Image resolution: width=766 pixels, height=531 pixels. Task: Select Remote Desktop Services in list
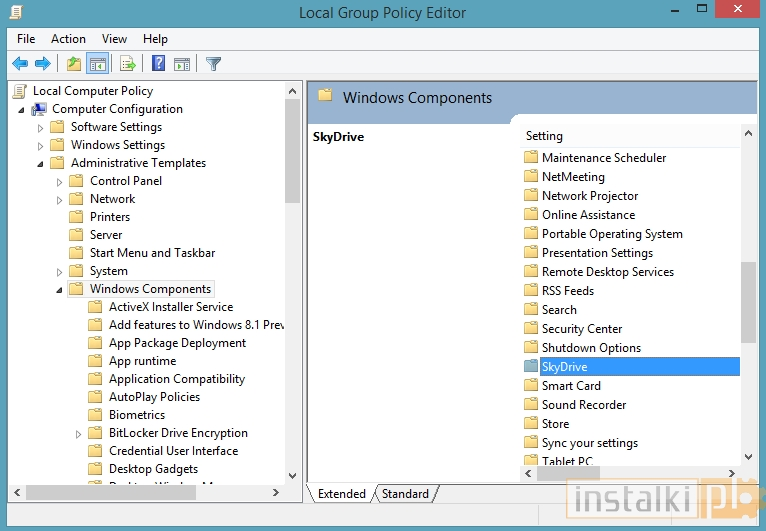pyautogui.click(x=608, y=272)
